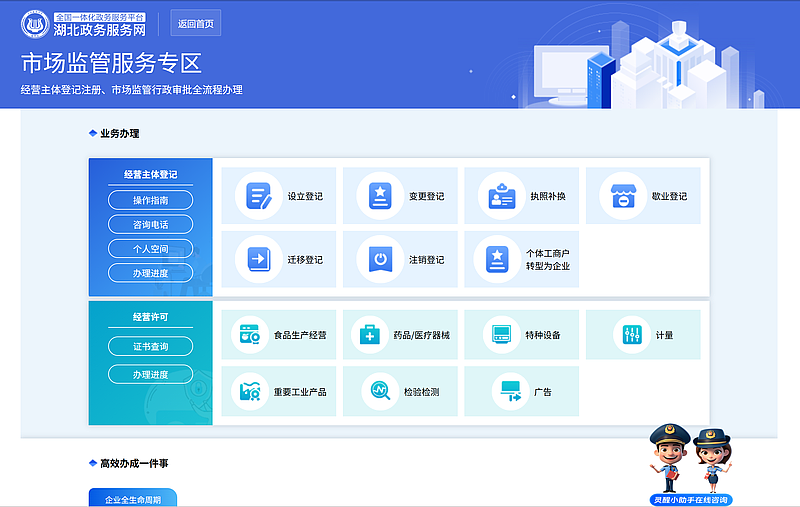800x507 pixels.
Task: Click the 个人空间 button
Action: 150,248
